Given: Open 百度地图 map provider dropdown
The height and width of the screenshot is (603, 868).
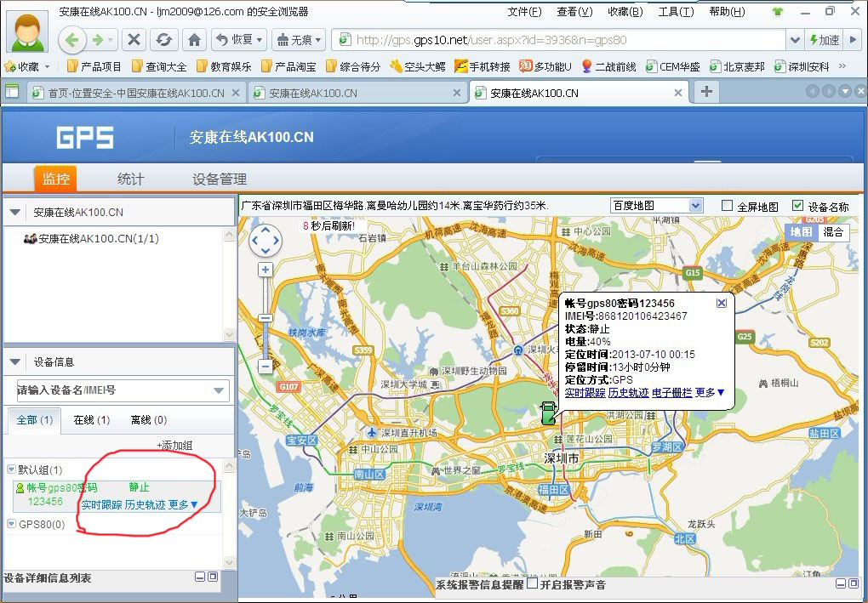Looking at the screenshot, I should coord(657,206).
